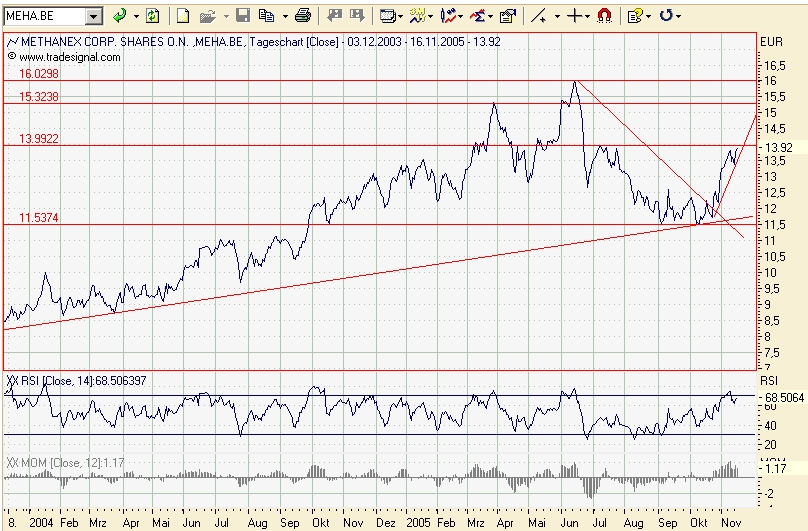
Task: Click the copy icon in toolbar
Action: 266,16
